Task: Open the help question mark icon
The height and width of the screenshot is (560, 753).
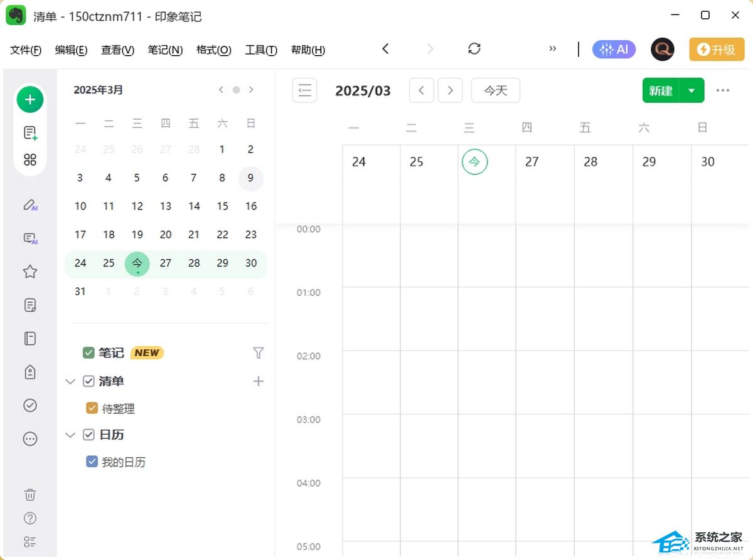Action: (30, 518)
